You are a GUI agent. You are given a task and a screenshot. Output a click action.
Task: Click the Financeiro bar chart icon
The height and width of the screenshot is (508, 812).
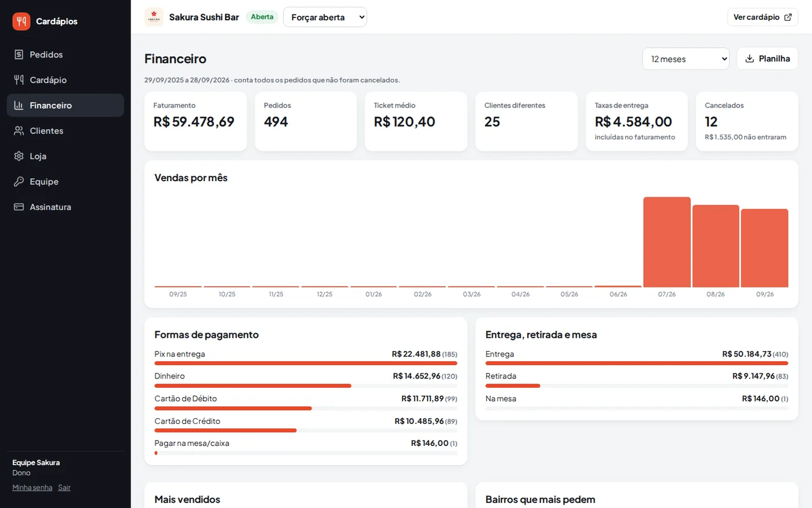tap(19, 106)
